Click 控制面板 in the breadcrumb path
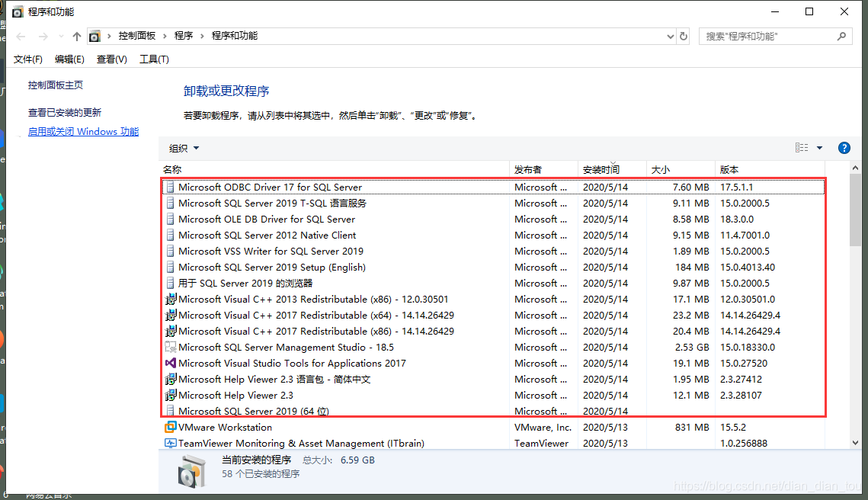868x500 pixels. pos(136,35)
